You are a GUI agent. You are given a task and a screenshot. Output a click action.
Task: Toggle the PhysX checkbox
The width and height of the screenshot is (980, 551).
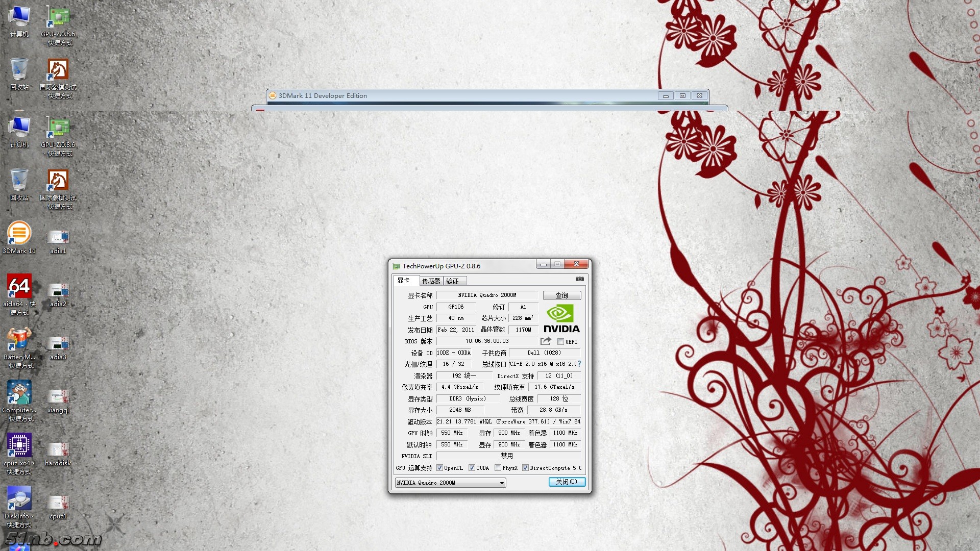(498, 468)
